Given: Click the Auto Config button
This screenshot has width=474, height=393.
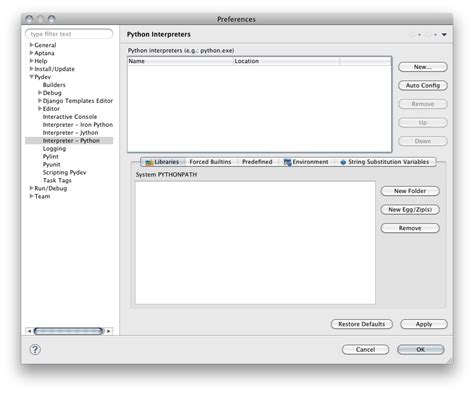Looking at the screenshot, I should 423,86.
